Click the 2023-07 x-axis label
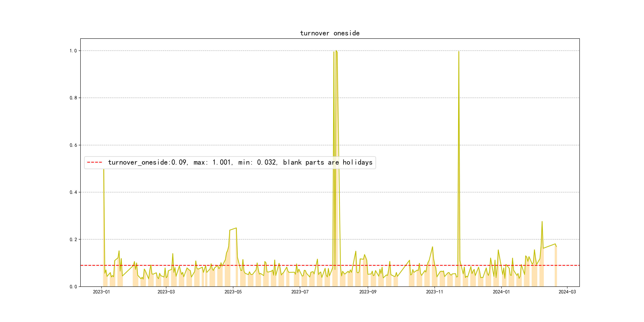The height and width of the screenshot is (322, 644). pyautogui.click(x=300, y=292)
